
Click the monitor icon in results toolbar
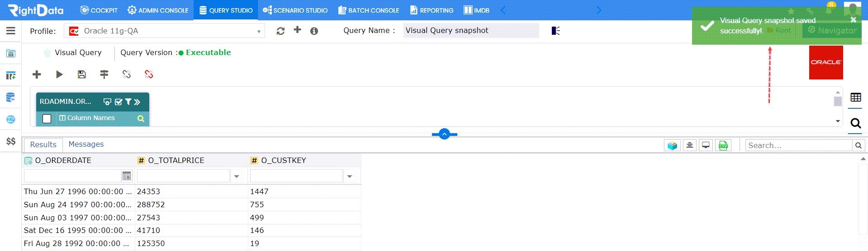[706, 145]
